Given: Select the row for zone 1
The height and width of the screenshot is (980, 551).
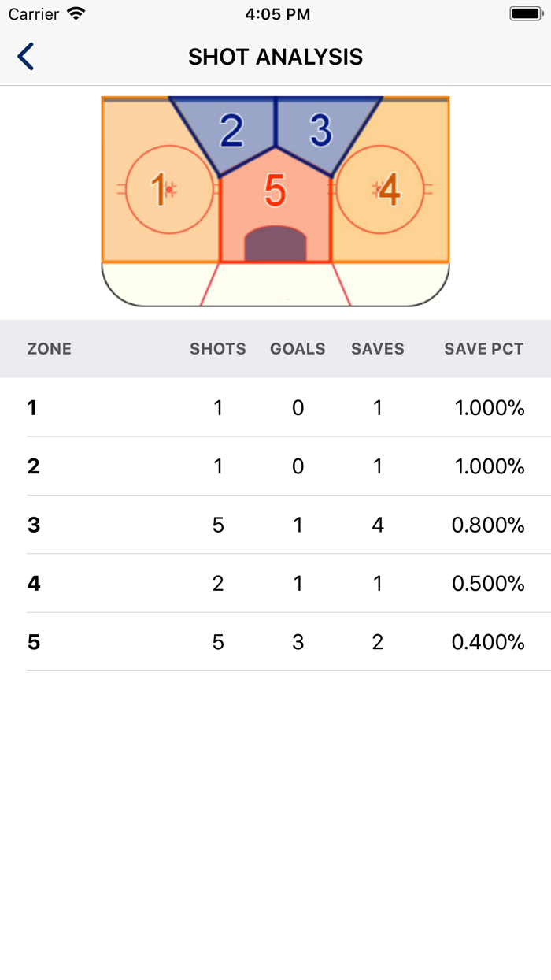Looking at the screenshot, I should pos(274,408).
